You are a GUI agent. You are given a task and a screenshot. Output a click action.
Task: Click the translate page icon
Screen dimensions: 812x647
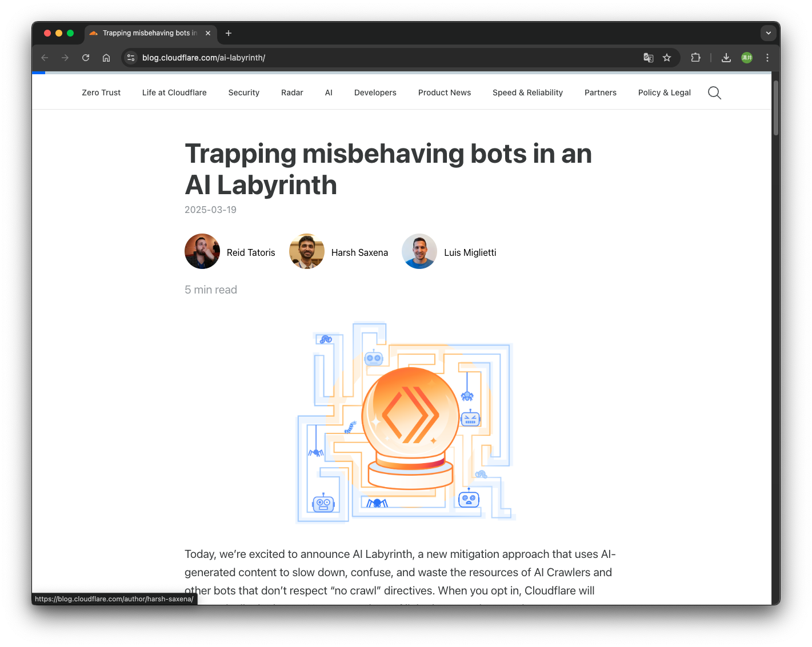click(648, 58)
